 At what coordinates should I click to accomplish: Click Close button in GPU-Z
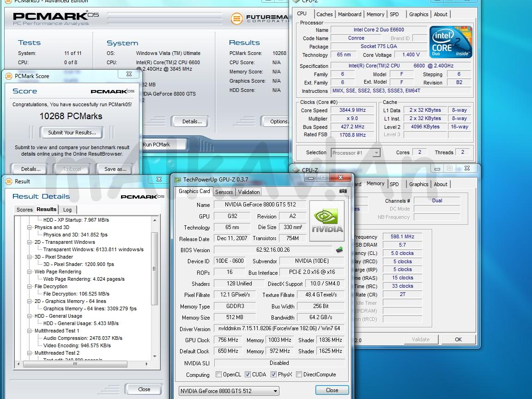[332, 390]
